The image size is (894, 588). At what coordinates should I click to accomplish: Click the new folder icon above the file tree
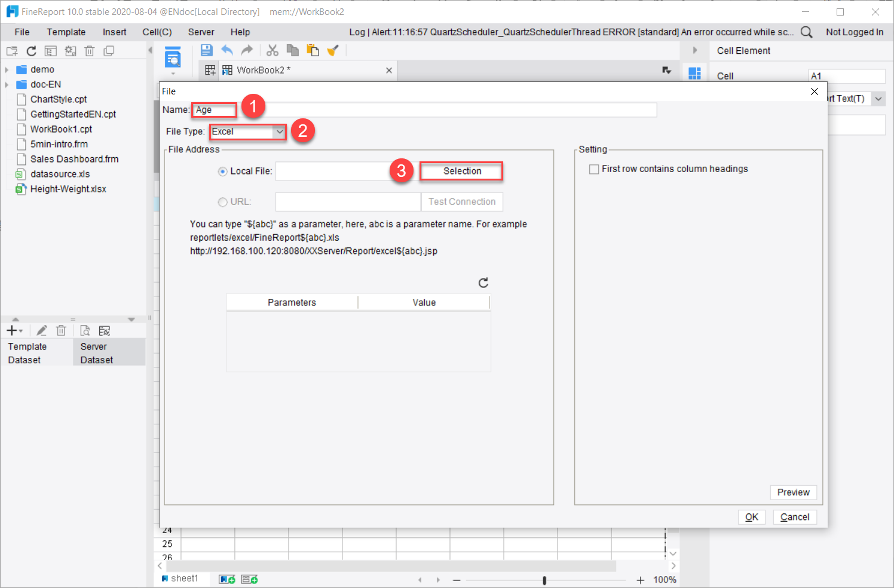[12, 51]
